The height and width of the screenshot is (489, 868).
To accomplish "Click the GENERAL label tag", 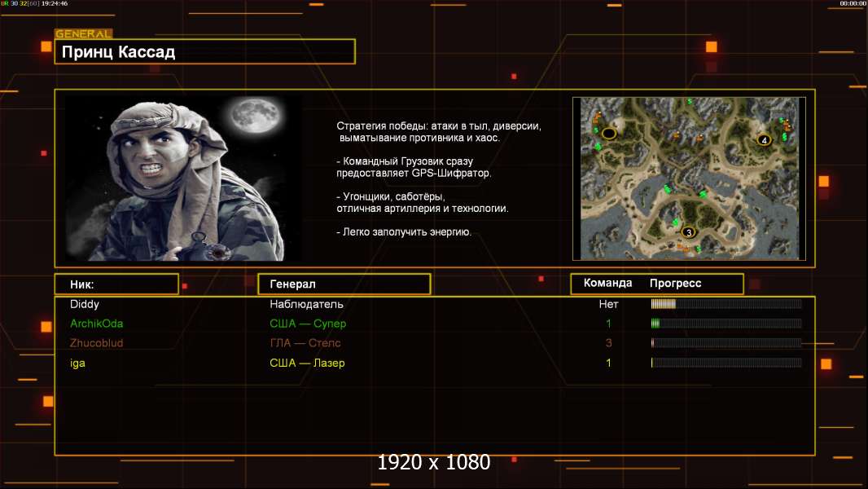I will [x=84, y=33].
